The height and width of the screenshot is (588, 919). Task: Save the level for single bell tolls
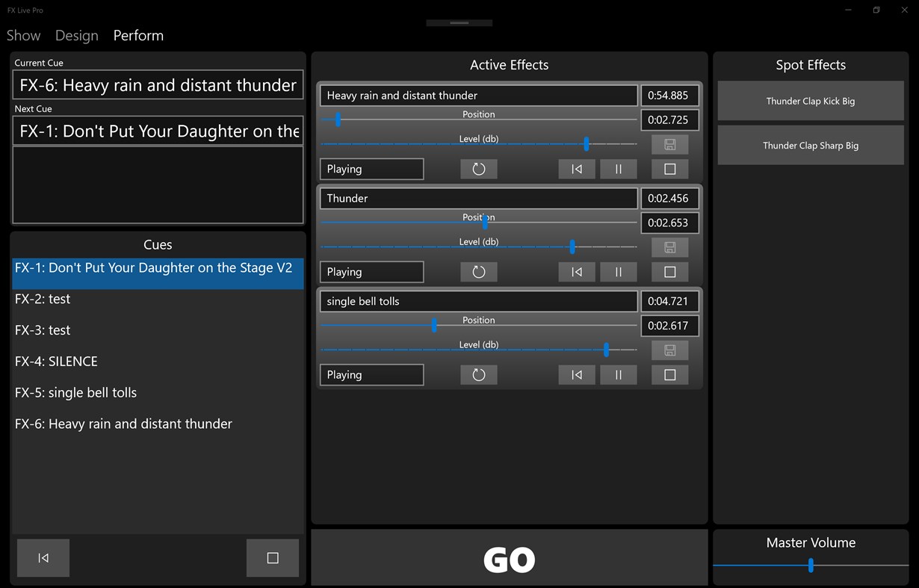669,350
